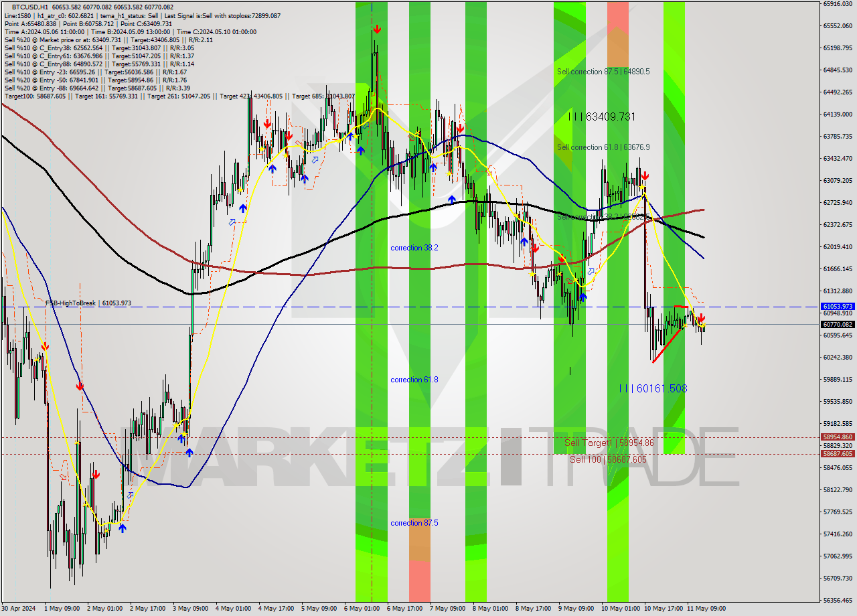Viewport: 857px width, 616px height.
Task: Select the blue buy arrow near 3 May 09:00
Action: click(x=189, y=452)
